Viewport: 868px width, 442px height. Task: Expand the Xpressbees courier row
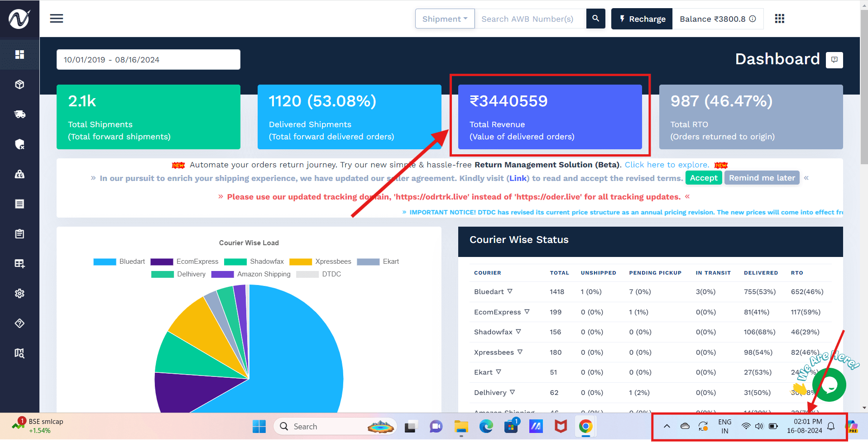[520, 352]
